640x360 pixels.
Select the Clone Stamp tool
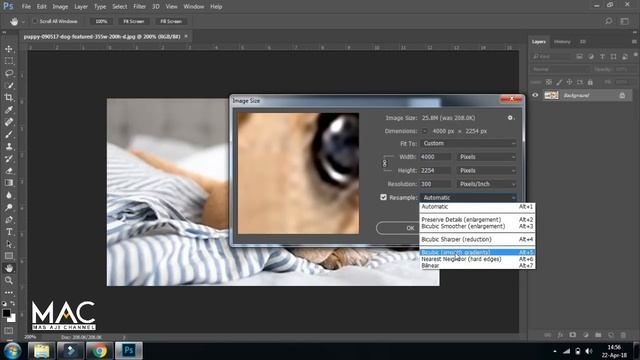9,147
